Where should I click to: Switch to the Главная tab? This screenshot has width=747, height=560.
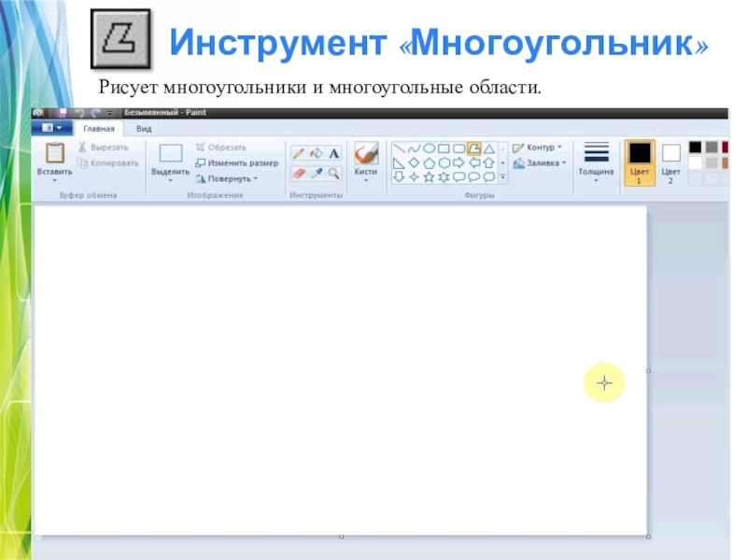click(x=99, y=129)
